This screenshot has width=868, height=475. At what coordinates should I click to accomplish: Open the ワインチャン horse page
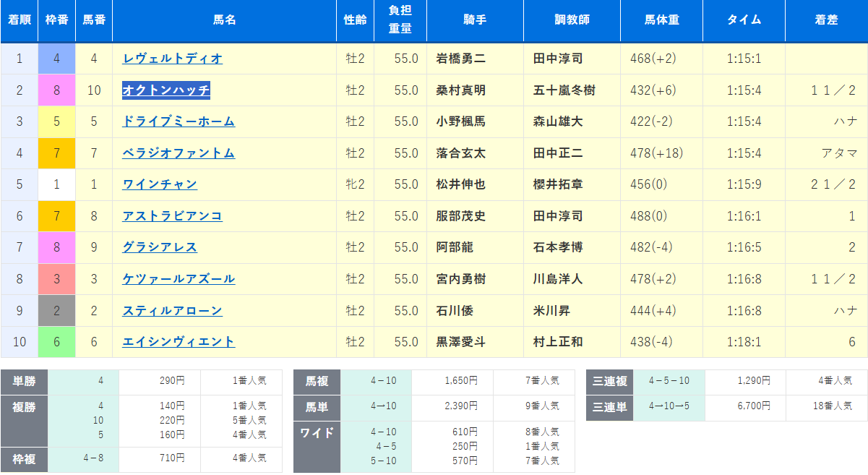click(x=160, y=184)
